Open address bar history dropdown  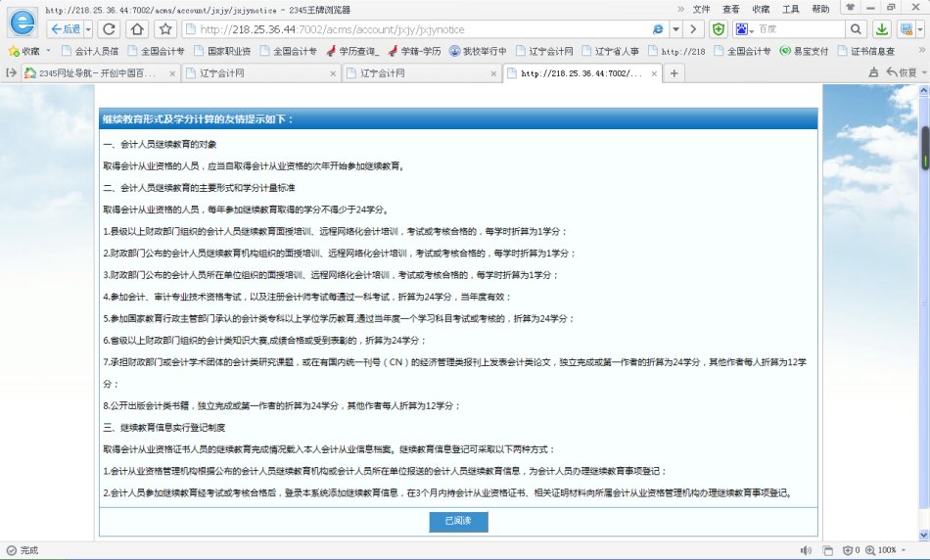[675, 29]
